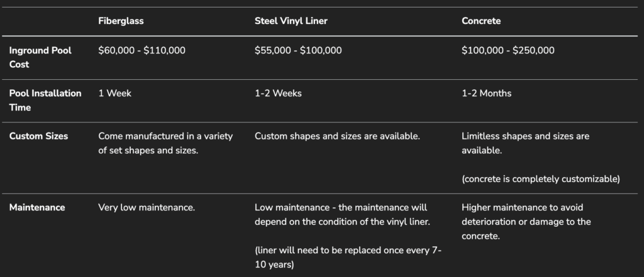Select the 1 Week installation time cell
This screenshot has width=644, height=277.
114,93
